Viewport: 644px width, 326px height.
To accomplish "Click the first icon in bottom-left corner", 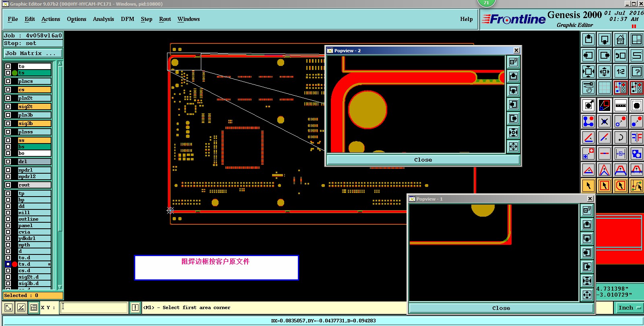I will (x=8, y=308).
